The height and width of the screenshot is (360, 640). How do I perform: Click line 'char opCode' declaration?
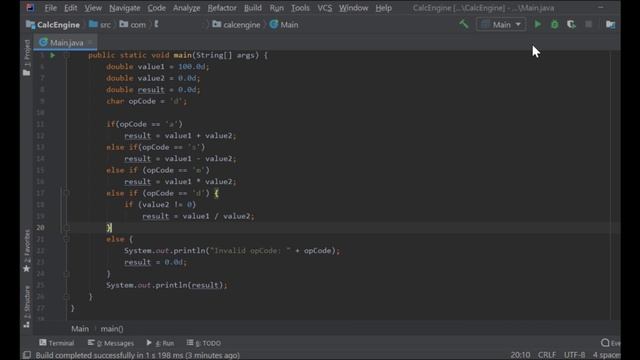tap(147, 101)
